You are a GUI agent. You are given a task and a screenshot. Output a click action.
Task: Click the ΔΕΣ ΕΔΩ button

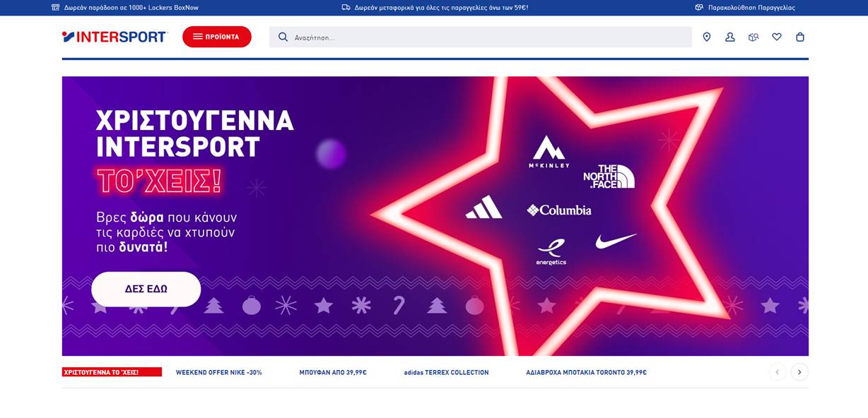[146, 289]
